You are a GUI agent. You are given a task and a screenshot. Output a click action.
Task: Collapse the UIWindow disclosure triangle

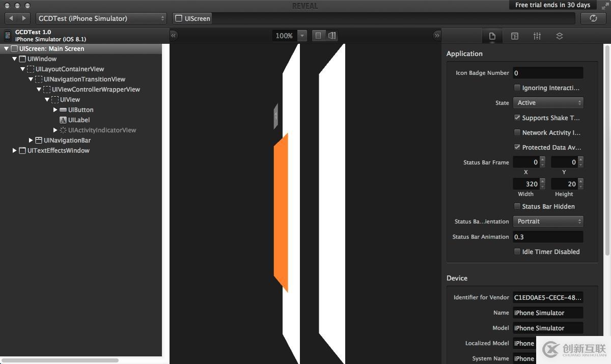pos(14,59)
